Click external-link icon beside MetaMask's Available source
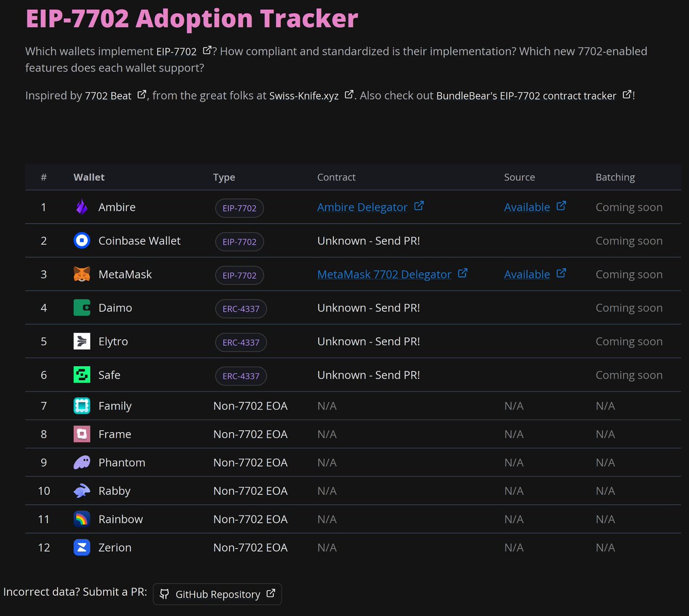Image resolution: width=689 pixels, height=616 pixels. pos(562,273)
